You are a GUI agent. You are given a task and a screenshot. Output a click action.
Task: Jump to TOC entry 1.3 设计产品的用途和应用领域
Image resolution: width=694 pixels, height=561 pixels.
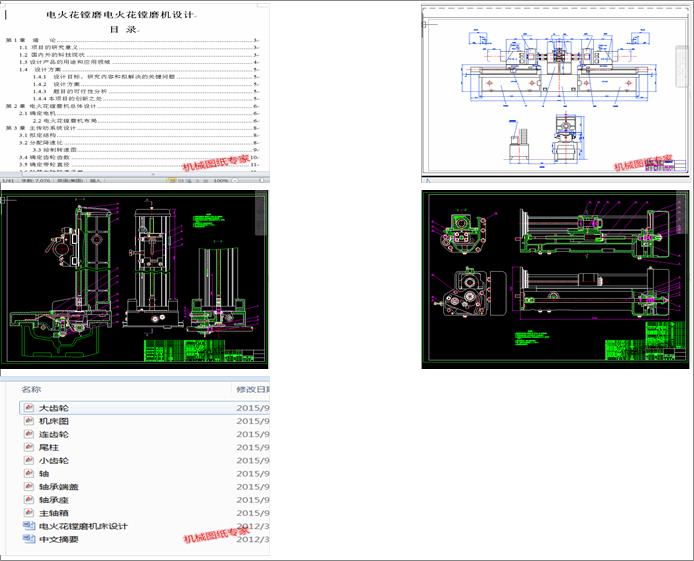point(139,62)
